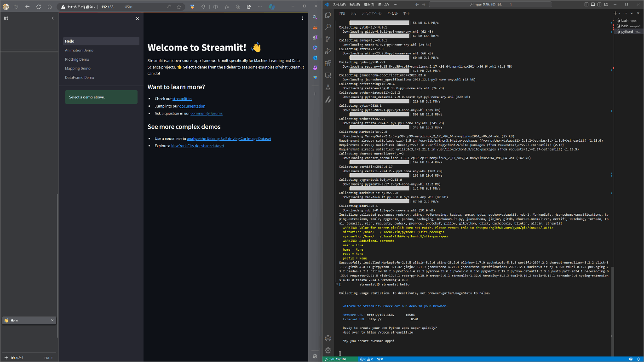
Task: Open the terminal panel more actions ellipsis
Action: (x=625, y=13)
